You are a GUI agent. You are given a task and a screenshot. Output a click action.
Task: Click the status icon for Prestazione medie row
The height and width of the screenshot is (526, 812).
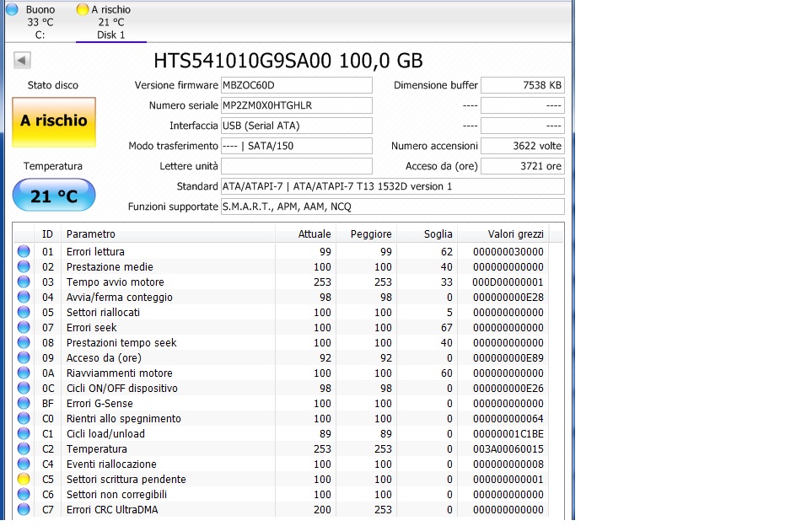pos(24,266)
